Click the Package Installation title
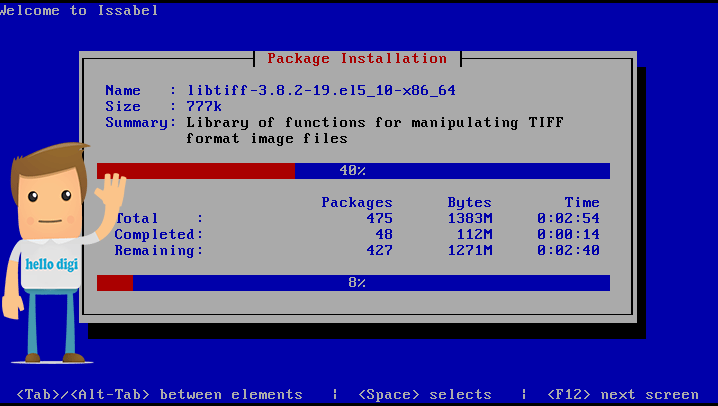This screenshot has height=406, width=718. pyautogui.click(x=357, y=59)
